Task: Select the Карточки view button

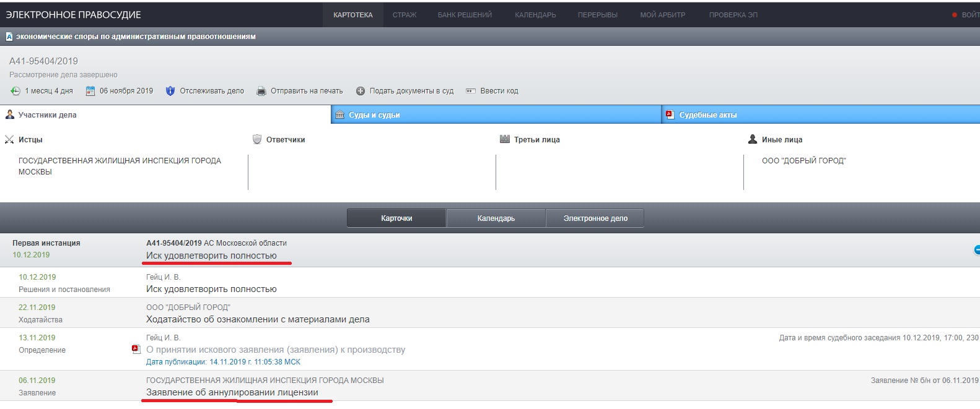Action: click(x=396, y=218)
